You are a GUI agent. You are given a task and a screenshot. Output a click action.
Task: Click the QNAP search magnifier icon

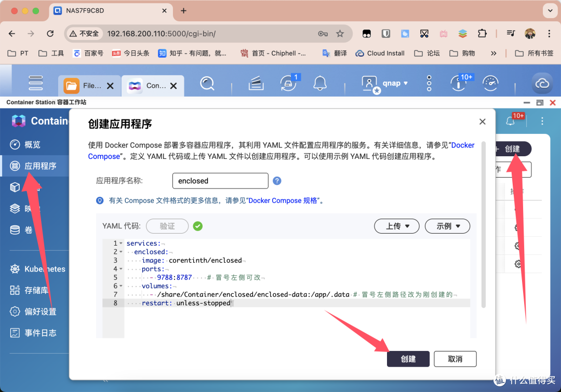click(207, 84)
